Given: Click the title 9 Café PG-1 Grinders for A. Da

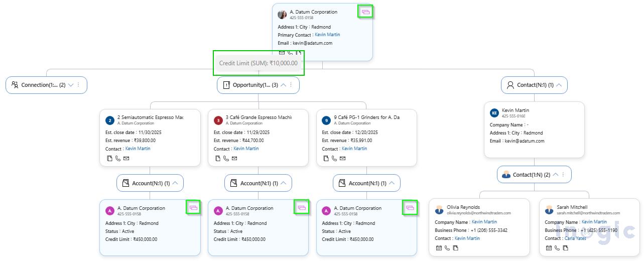Looking at the screenshot, I should [x=367, y=117].
